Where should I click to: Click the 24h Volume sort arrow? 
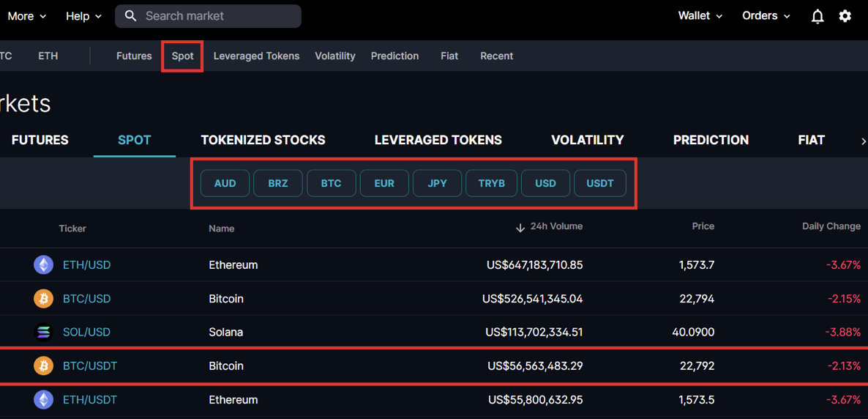point(520,227)
